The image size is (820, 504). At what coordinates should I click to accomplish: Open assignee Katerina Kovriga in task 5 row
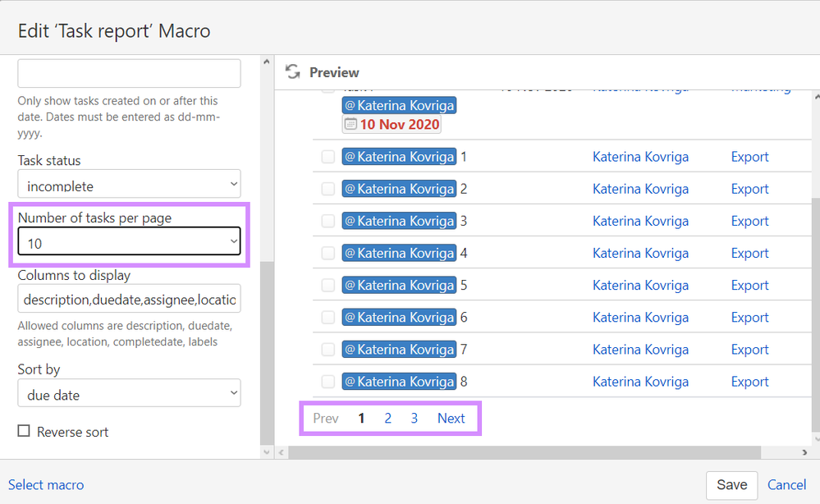(640, 285)
